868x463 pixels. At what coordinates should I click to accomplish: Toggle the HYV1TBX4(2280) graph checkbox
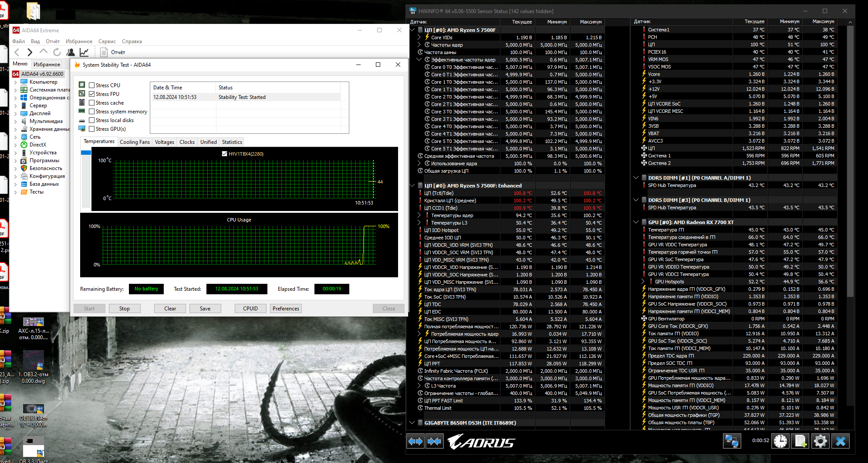pyautogui.click(x=224, y=154)
